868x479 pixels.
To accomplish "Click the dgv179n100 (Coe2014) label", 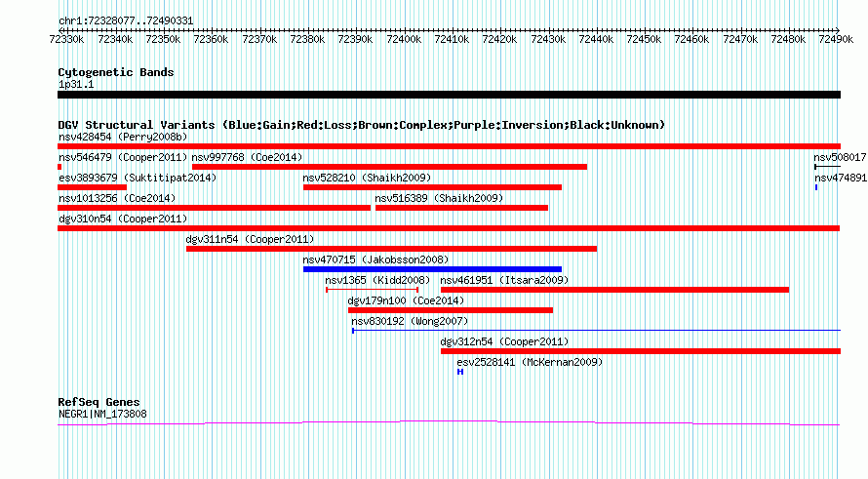I will [406, 300].
